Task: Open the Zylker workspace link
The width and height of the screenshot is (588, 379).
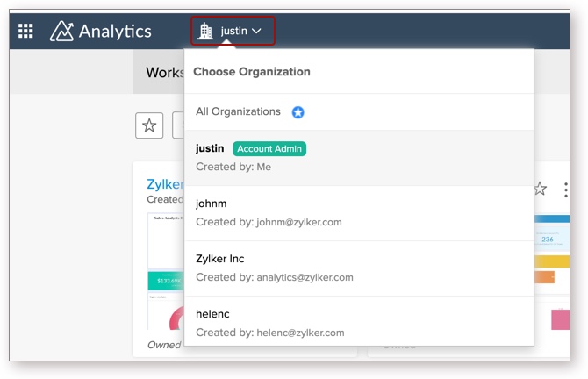Action: click(x=165, y=184)
